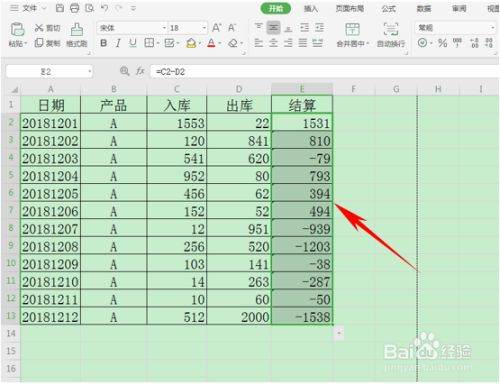This screenshot has width=500, height=385.
Task: Expand the fill color dropdown arrow
Action: tap(200, 44)
